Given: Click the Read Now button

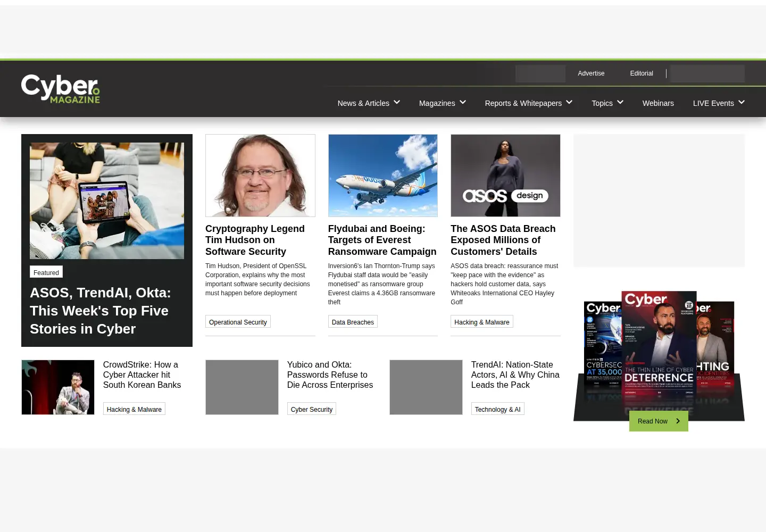Looking at the screenshot, I should click(x=659, y=421).
